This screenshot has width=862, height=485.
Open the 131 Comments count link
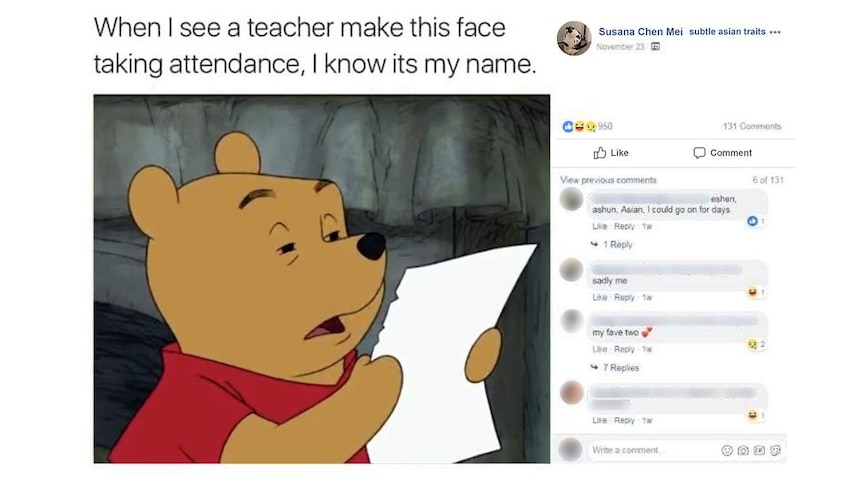click(752, 126)
